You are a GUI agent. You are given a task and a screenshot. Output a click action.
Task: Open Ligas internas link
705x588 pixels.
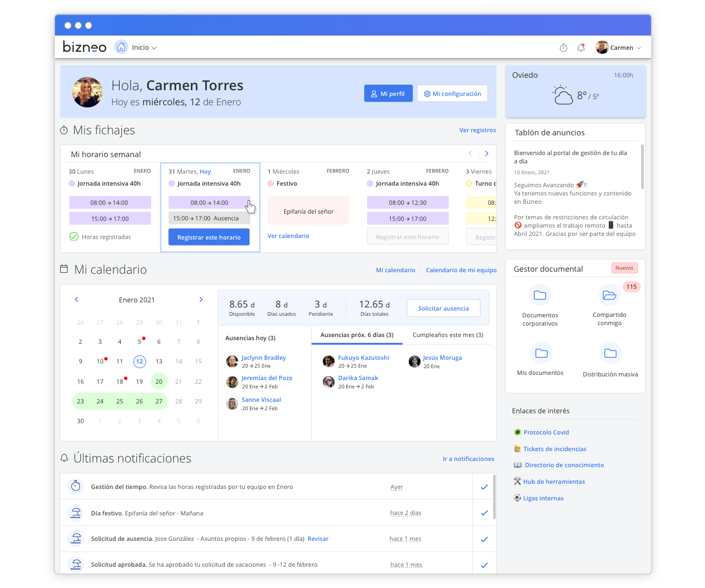pos(543,498)
